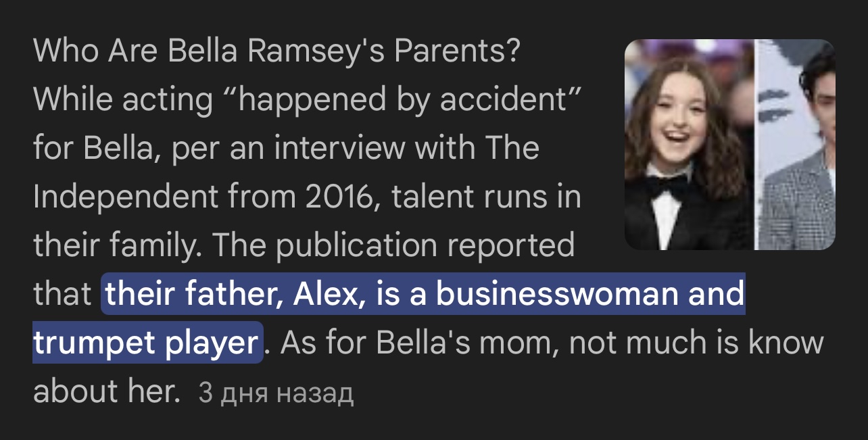Click the unhighlighted word "that" before highlight
The image size is (868, 440).
[62, 294]
